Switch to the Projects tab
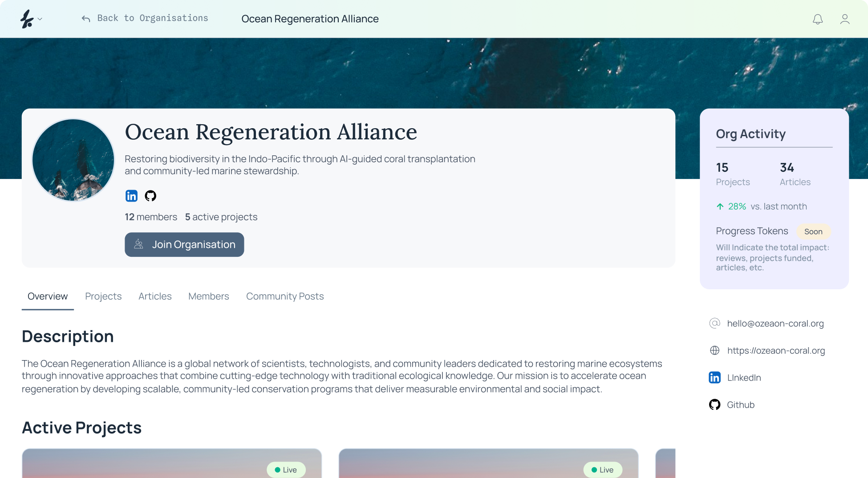Image resolution: width=868 pixels, height=478 pixels. (x=103, y=296)
